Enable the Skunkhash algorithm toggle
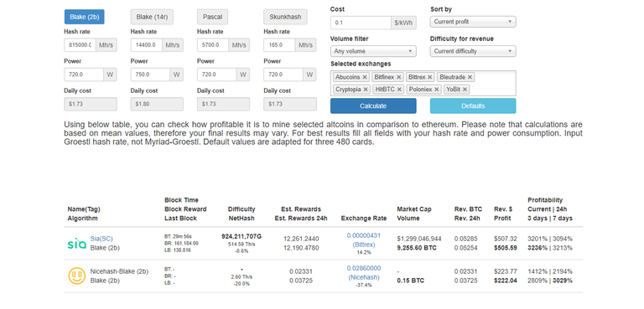 click(285, 17)
